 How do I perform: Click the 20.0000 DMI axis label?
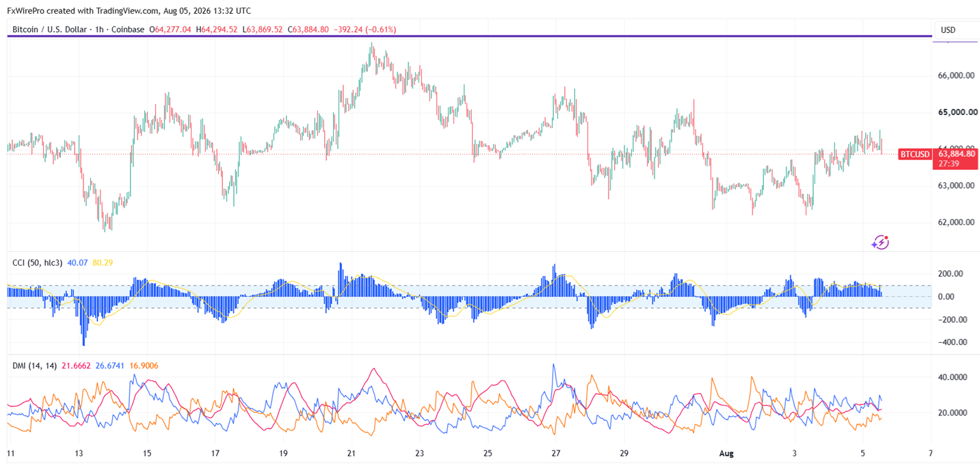(954, 413)
